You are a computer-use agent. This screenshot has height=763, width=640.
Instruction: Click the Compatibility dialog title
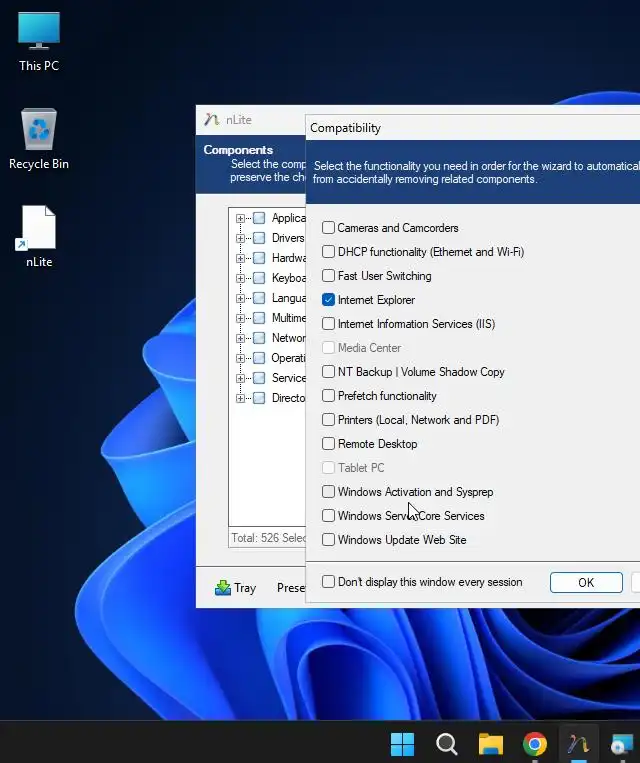[345, 128]
